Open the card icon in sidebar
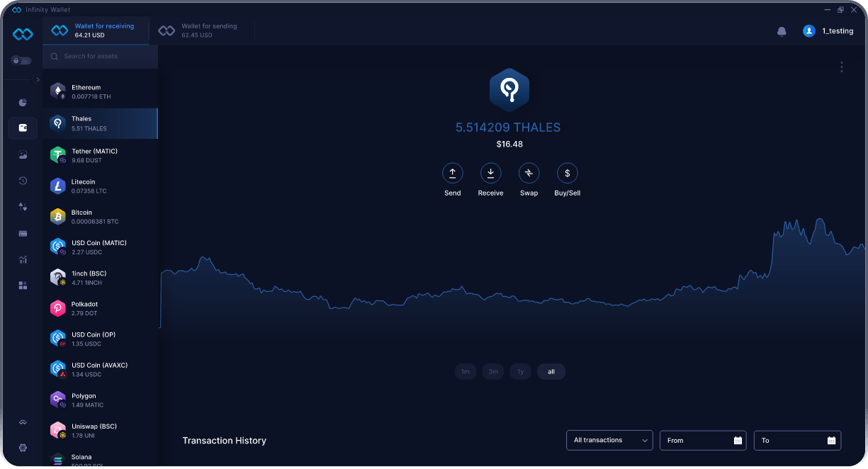The width and height of the screenshot is (868, 469). pos(23,233)
